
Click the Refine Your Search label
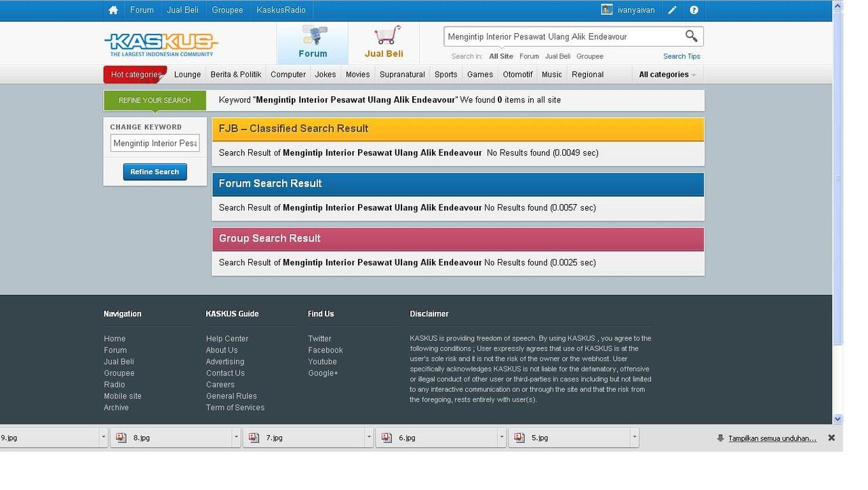pos(155,100)
